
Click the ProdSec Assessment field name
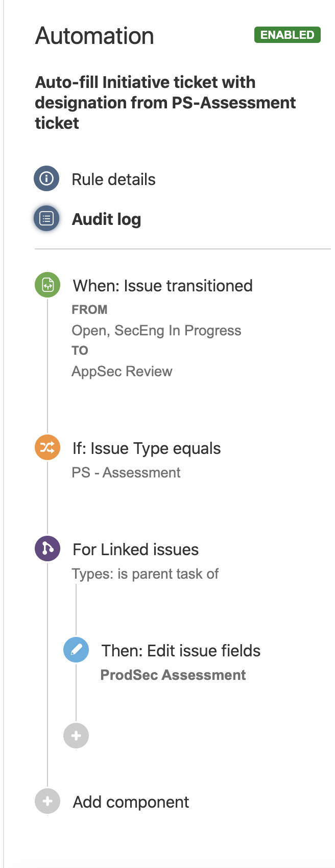click(173, 675)
